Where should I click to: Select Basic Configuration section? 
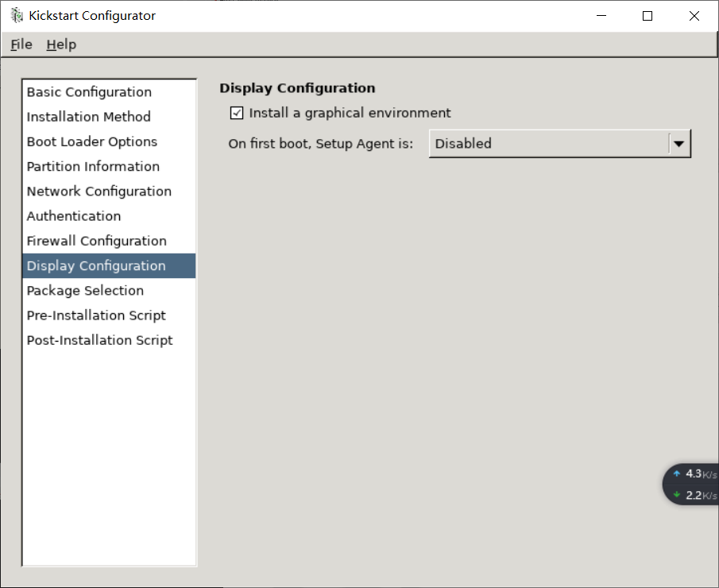point(109,91)
